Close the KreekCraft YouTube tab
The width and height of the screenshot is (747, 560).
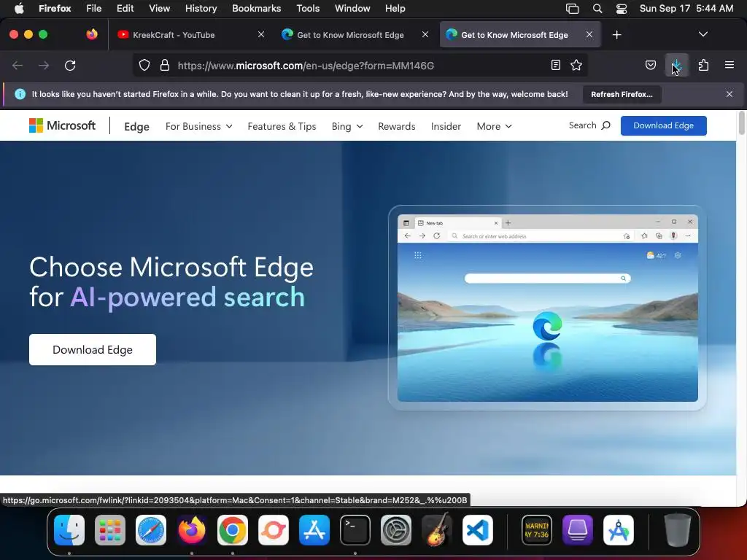pos(261,34)
